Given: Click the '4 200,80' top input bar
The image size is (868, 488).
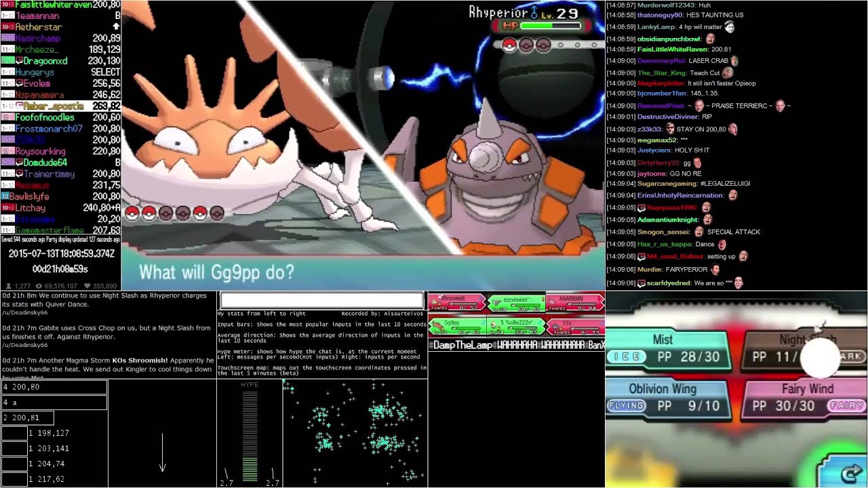Looking at the screenshot, I should click(x=54, y=387).
